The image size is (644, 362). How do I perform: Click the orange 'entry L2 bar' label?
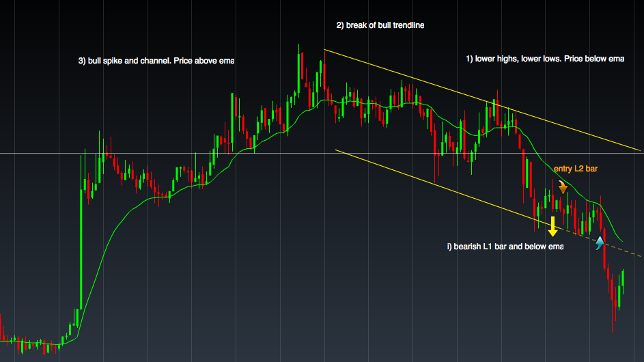coord(576,169)
